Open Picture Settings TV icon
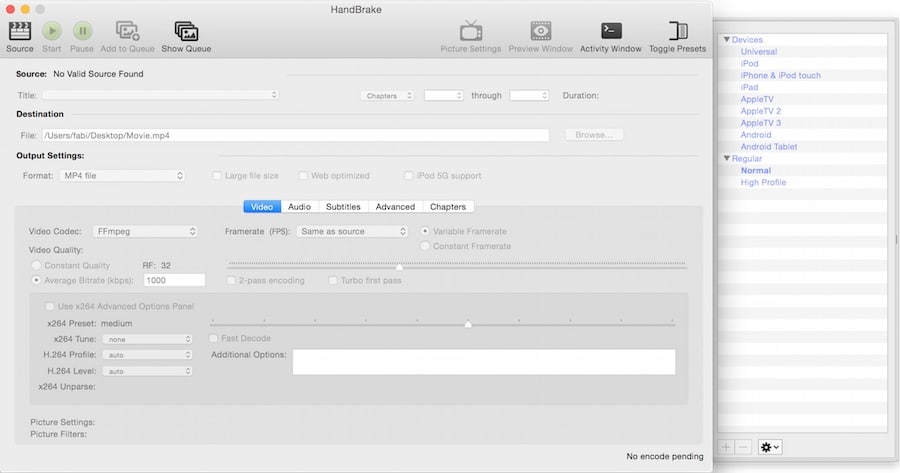This screenshot has height=473, width=900. click(471, 31)
